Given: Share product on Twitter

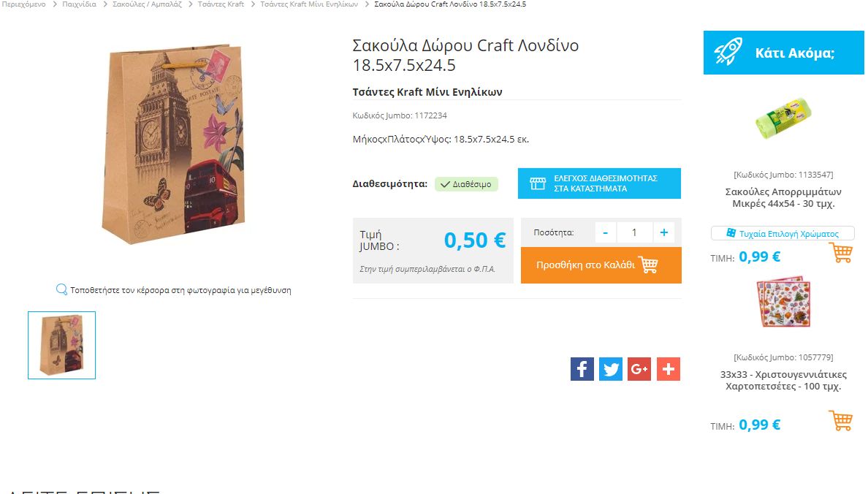Looking at the screenshot, I should click(611, 369).
